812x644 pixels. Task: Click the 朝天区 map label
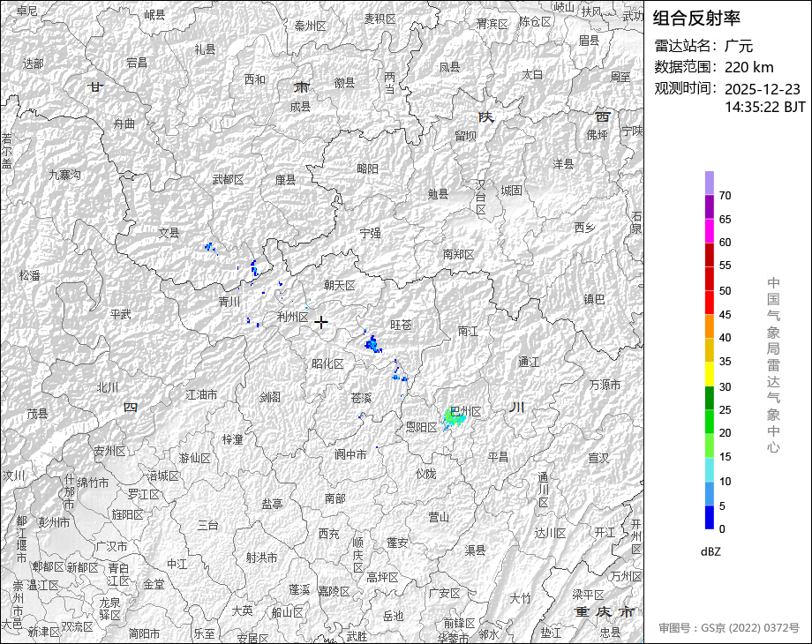point(340,285)
